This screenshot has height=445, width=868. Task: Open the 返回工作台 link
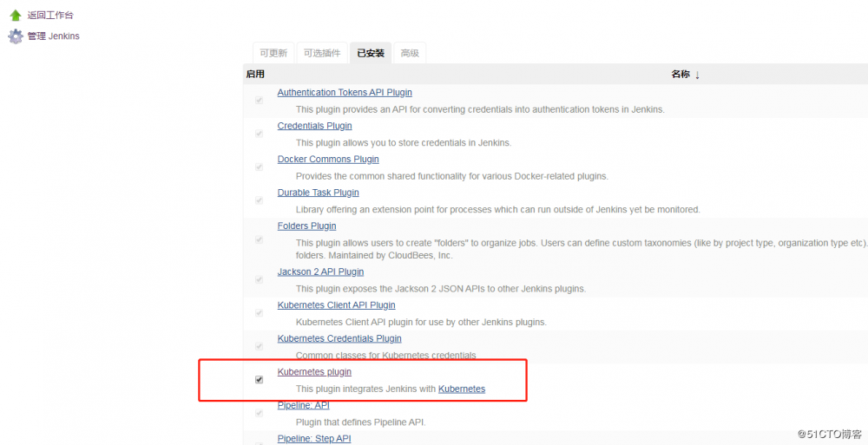50,16
